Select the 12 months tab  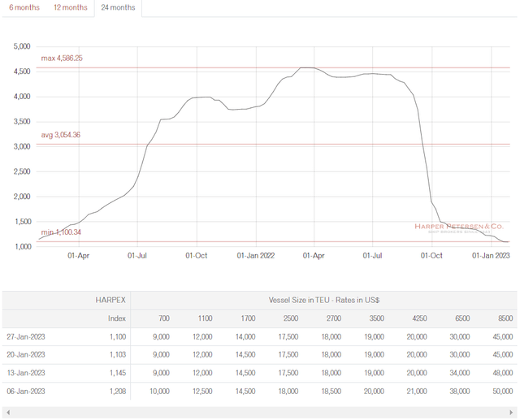71,7
